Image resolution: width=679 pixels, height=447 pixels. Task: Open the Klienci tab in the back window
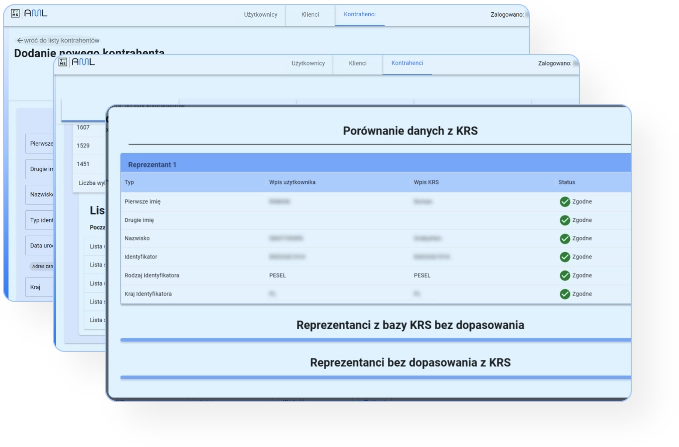click(310, 15)
